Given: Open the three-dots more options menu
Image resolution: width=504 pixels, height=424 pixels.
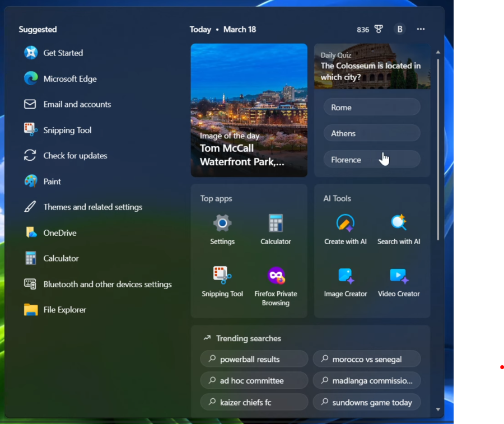Looking at the screenshot, I should tap(421, 29).
